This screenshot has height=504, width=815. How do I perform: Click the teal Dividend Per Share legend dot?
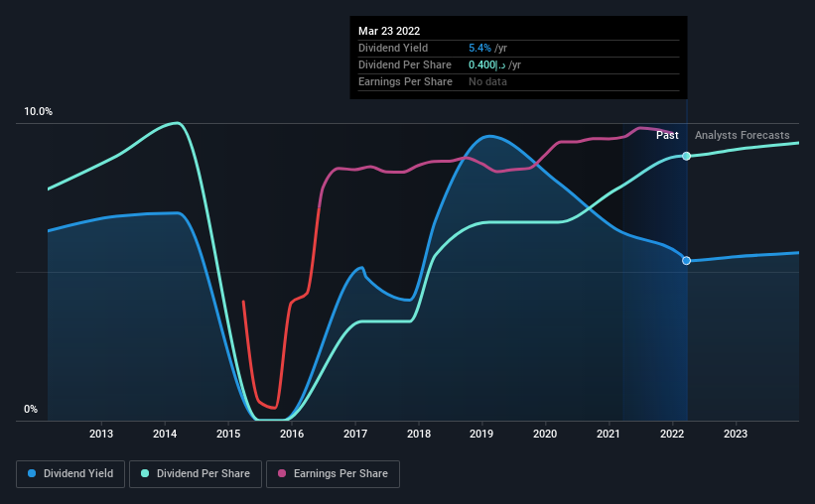[145, 473]
